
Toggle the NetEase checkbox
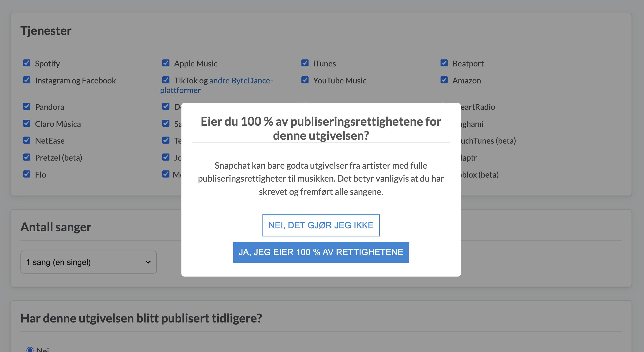click(27, 140)
